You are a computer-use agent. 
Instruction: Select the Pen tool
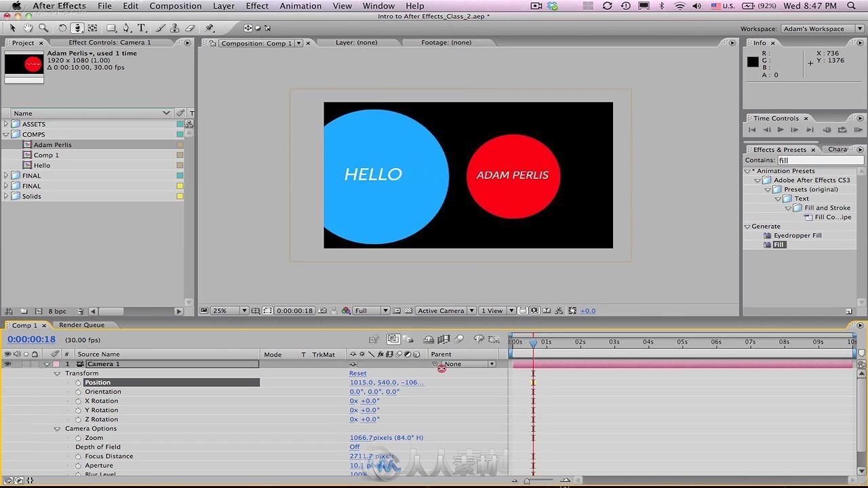(127, 28)
